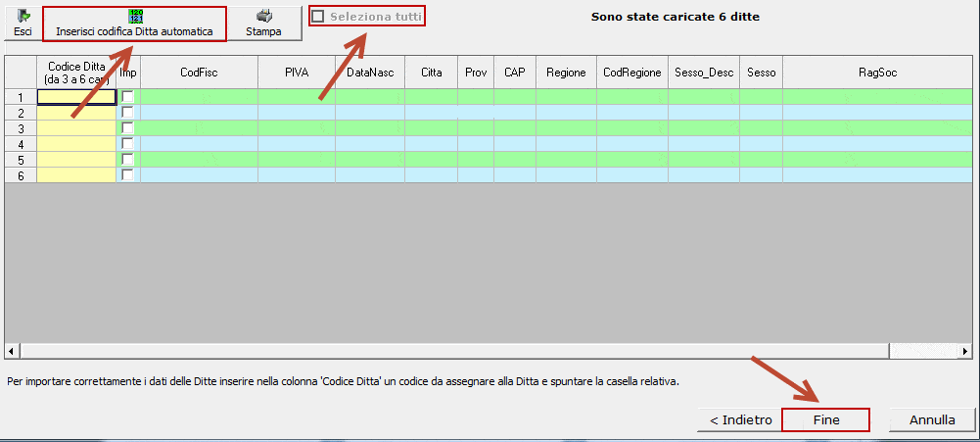Click Codice Ditta cell in row 1

tap(76, 97)
